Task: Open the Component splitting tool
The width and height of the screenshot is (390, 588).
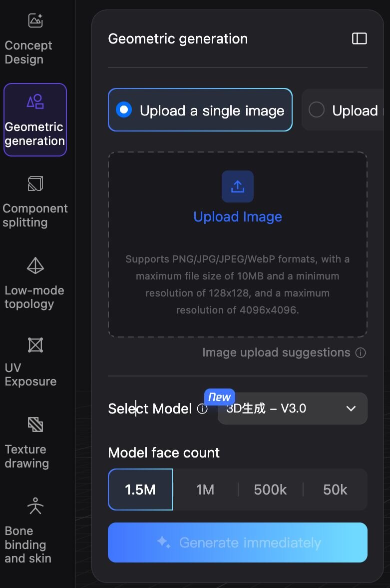Action: [35, 201]
